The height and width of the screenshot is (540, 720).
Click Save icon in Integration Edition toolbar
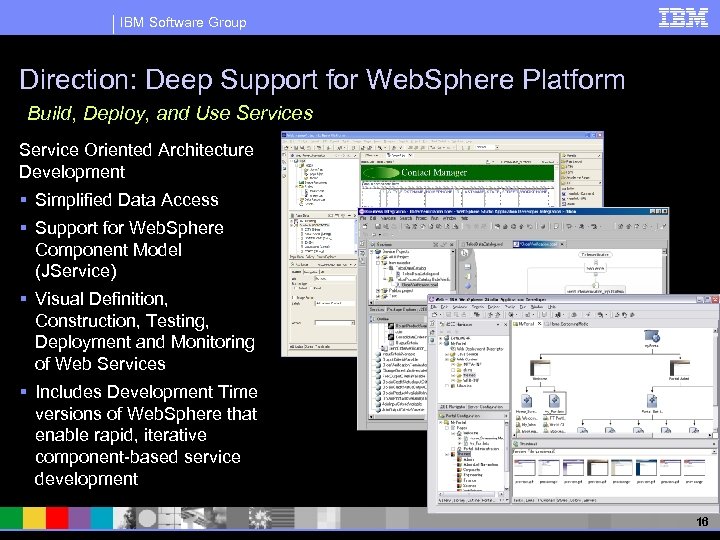(x=377, y=226)
